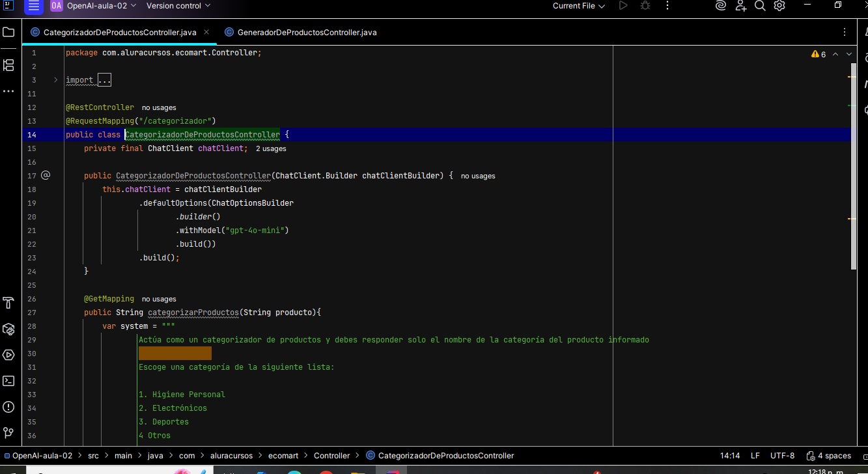Image resolution: width=868 pixels, height=474 pixels.
Task: Click 'no usages' hint beside @GetMapping
Action: [159, 299]
